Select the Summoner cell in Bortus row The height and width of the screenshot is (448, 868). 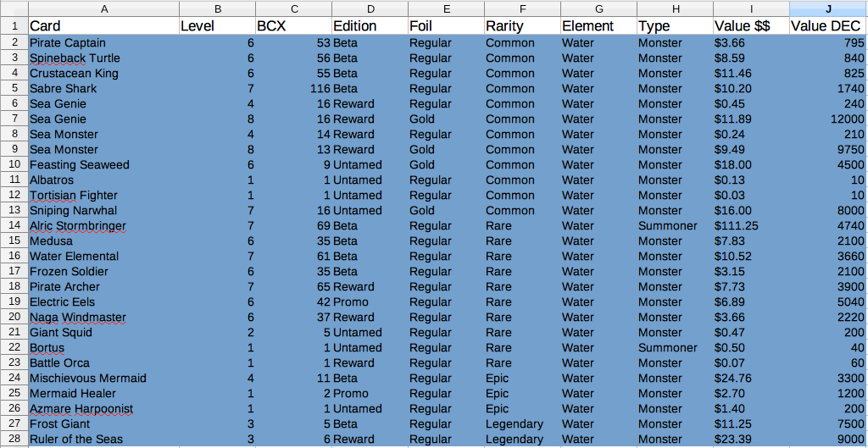click(675, 348)
